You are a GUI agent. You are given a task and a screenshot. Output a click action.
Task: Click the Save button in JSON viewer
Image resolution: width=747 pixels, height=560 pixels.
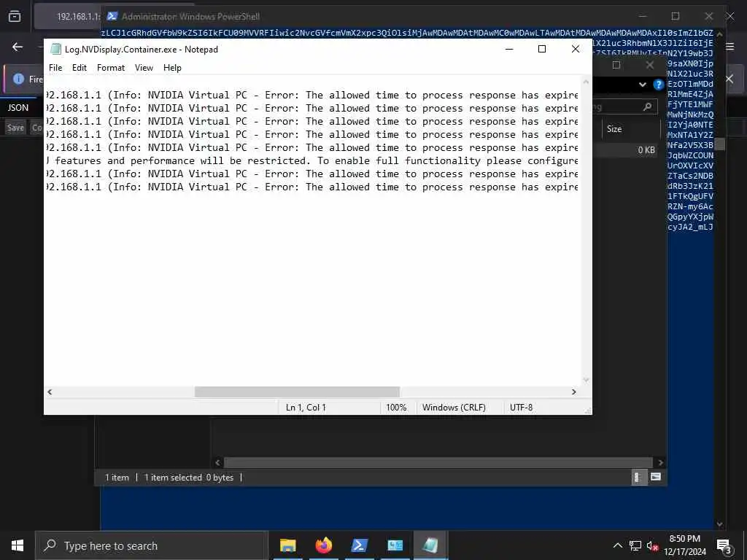tap(15, 128)
